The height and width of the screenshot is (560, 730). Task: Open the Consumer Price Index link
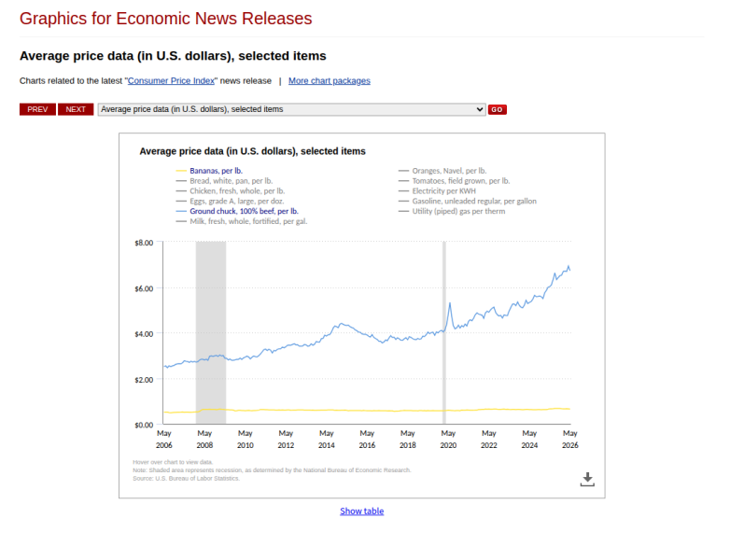click(x=171, y=81)
